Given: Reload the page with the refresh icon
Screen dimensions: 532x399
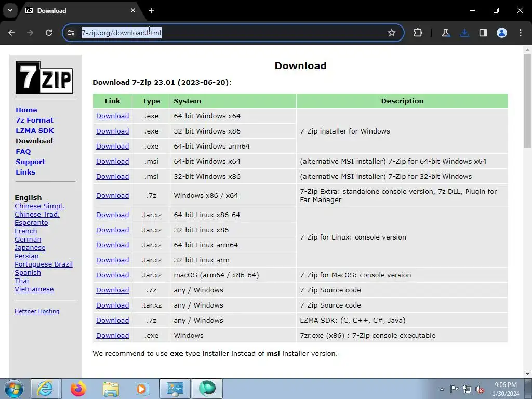Looking at the screenshot, I should point(49,33).
